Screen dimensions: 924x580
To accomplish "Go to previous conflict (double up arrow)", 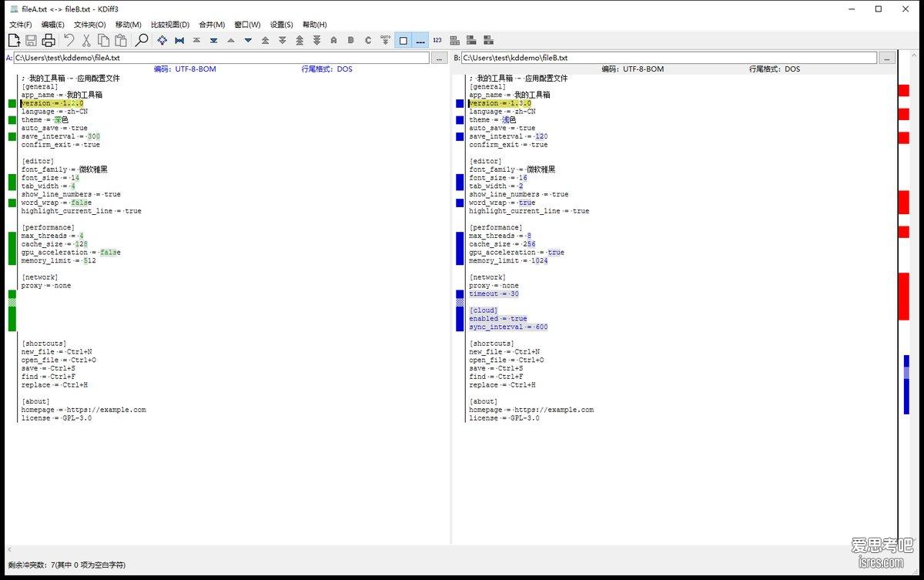I will [x=266, y=40].
